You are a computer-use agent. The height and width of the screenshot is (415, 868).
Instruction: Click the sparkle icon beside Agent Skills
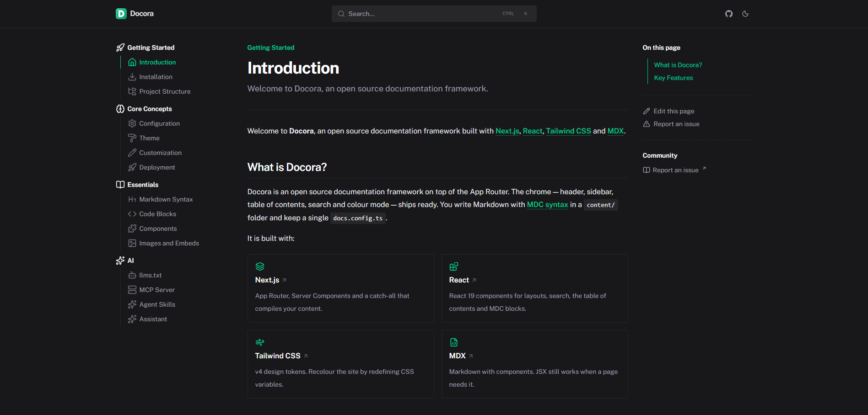point(132,304)
